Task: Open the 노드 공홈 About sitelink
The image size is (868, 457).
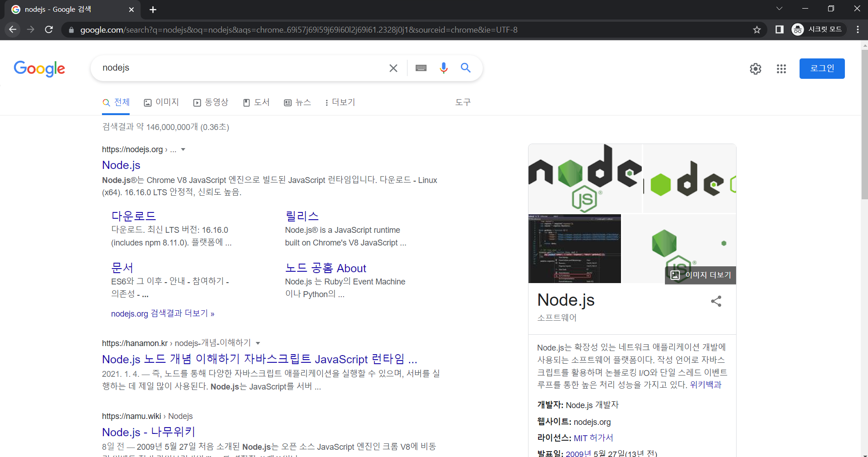Action: point(325,268)
